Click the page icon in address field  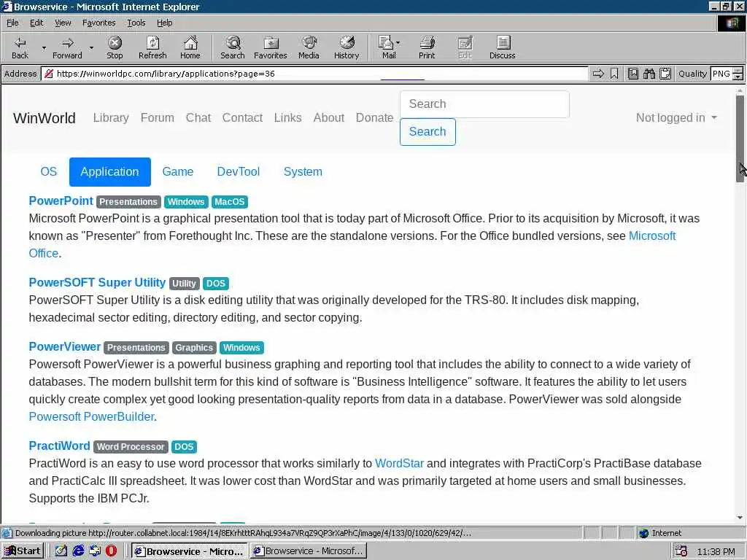pyautogui.click(x=48, y=74)
